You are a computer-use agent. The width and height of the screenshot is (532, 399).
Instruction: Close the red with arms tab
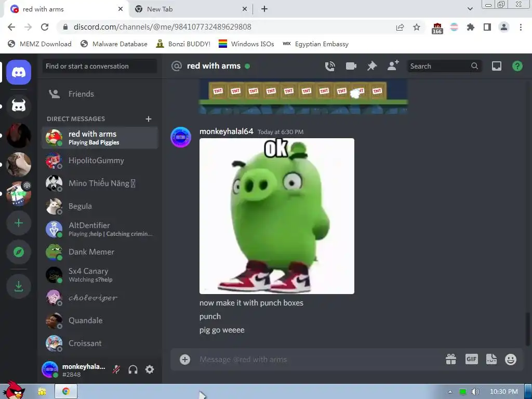pyautogui.click(x=121, y=9)
